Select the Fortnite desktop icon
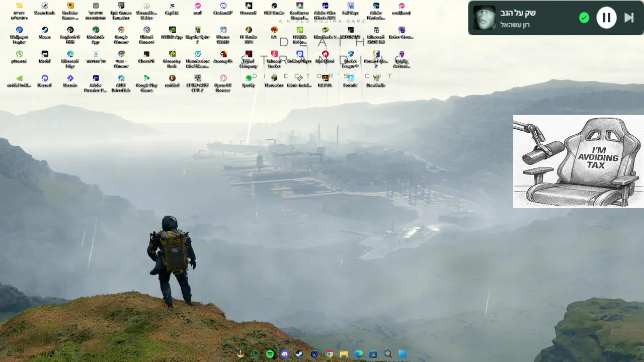 click(351, 80)
